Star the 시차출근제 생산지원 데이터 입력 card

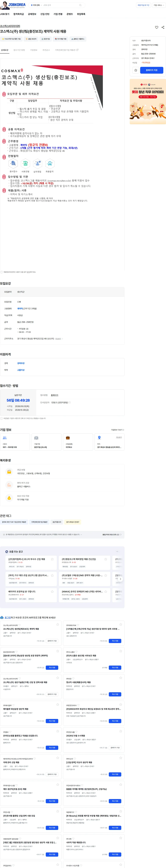coord(121,624)
